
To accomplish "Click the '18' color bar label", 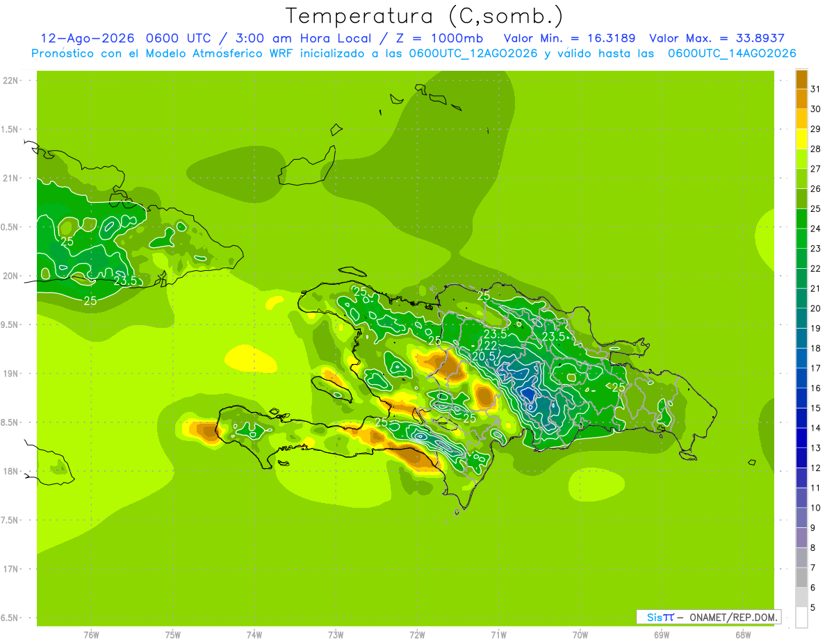I will [x=815, y=348].
